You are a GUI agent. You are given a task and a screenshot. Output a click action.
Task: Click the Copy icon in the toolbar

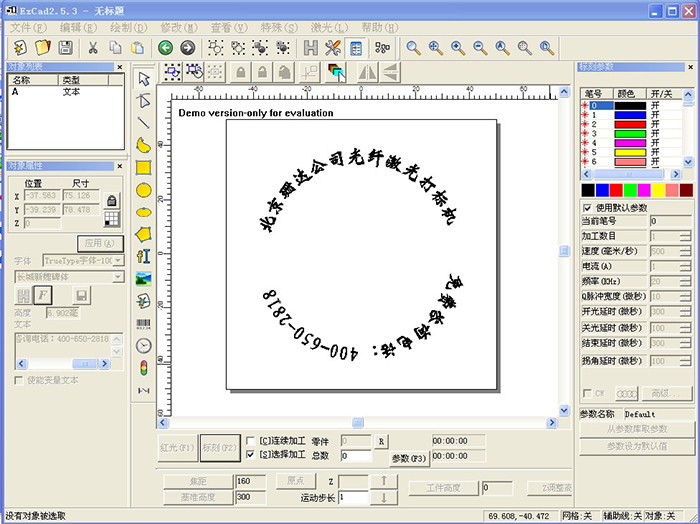coord(116,48)
